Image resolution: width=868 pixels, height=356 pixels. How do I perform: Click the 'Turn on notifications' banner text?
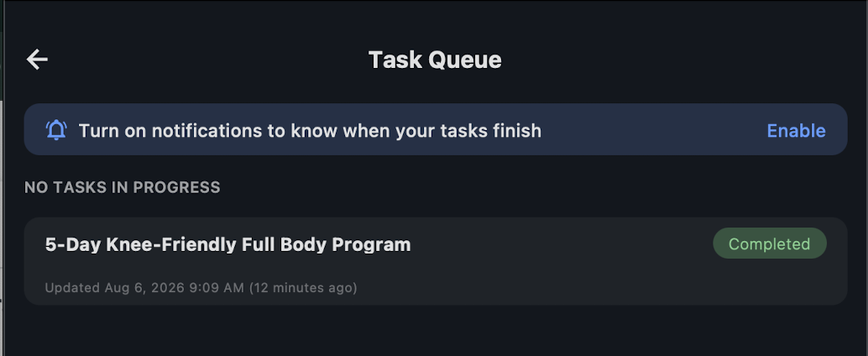point(310,131)
